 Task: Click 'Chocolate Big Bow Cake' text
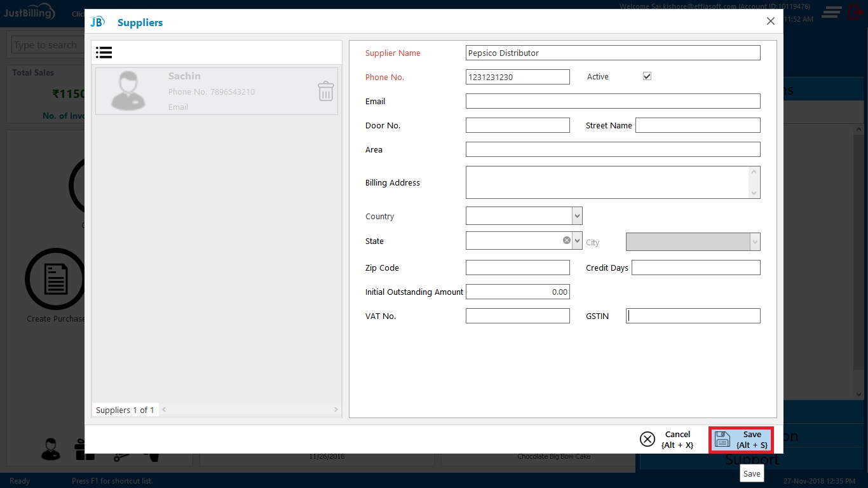(x=553, y=456)
